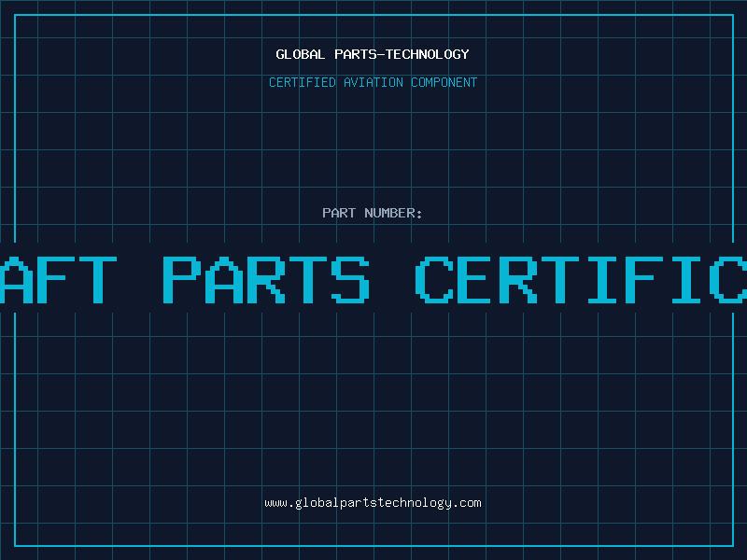Click the first C of banner CERTIFIC
Image resolution: width=747 pixels, height=560 pixels.
[434, 278]
